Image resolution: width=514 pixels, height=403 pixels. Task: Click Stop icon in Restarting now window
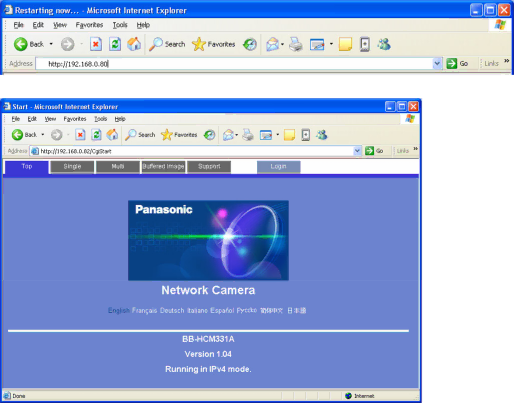tap(96, 44)
